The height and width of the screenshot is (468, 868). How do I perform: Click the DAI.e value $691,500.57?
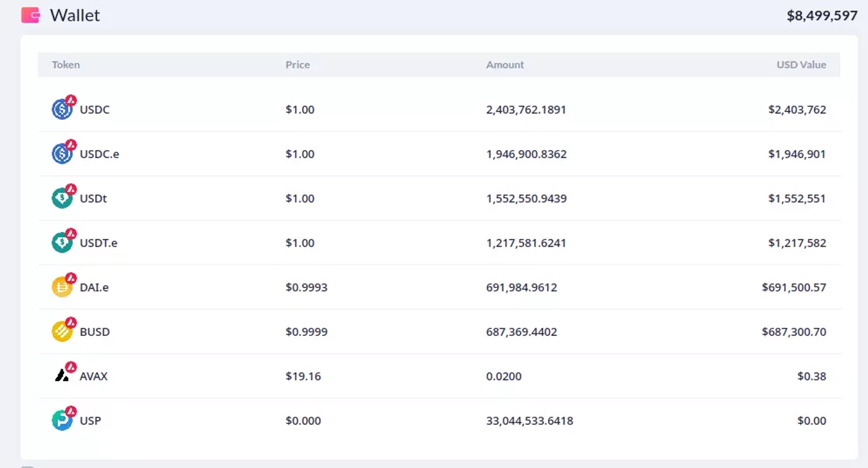click(794, 287)
